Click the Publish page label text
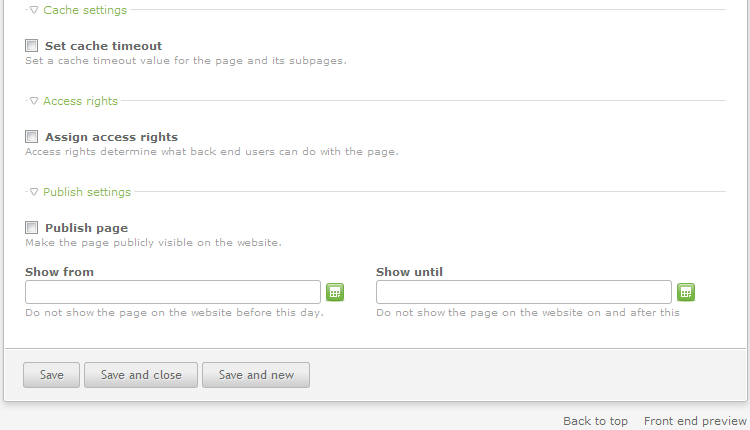 point(86,228)
